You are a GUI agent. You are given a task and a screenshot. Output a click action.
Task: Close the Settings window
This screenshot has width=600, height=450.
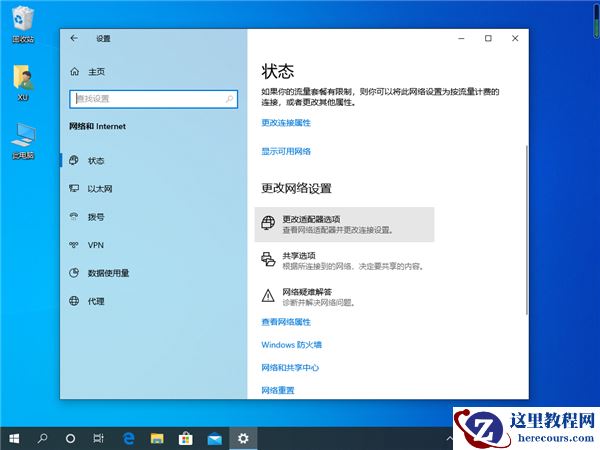(x=515, y=38)
